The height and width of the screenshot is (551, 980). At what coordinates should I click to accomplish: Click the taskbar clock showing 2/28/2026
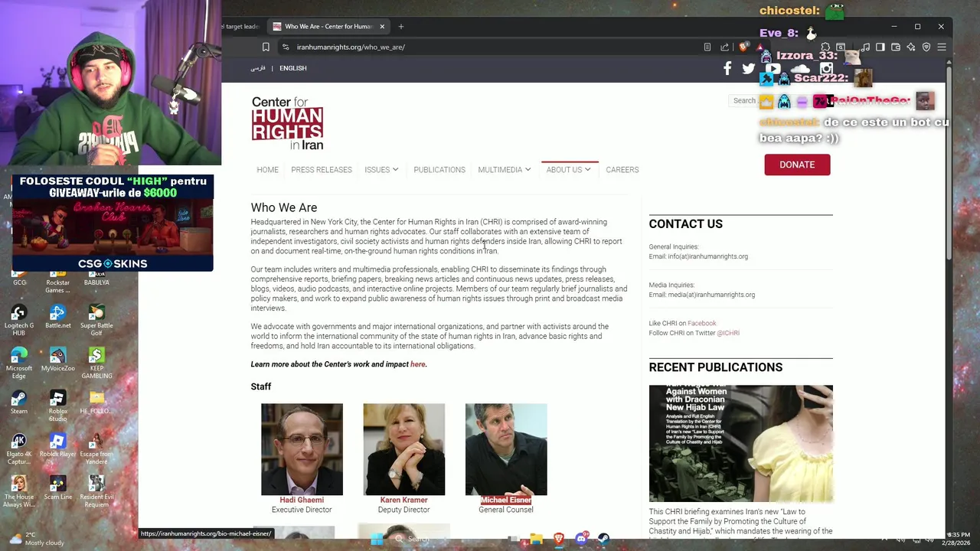pos(957,539)
